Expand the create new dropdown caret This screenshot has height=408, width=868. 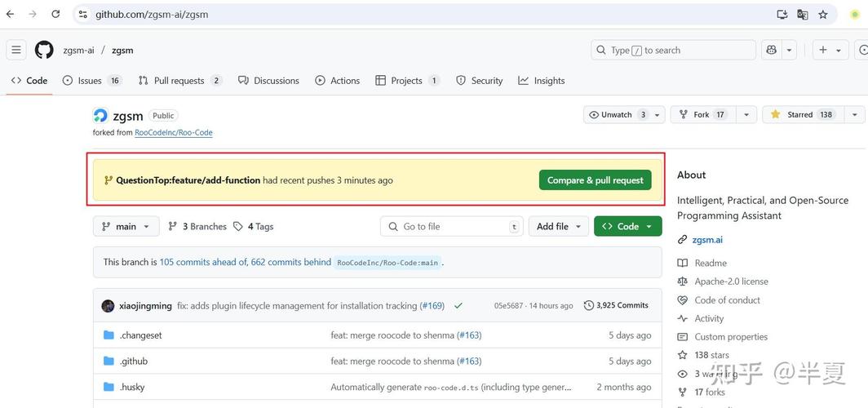838,50
